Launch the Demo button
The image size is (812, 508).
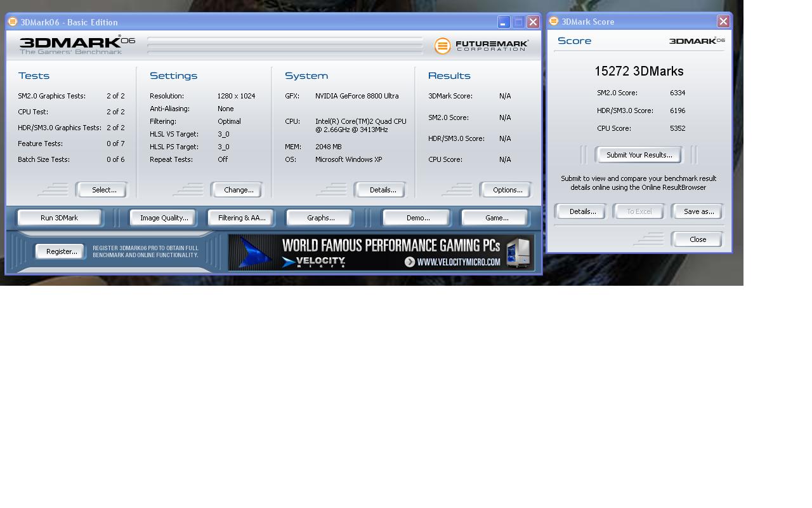pos(417,218)
